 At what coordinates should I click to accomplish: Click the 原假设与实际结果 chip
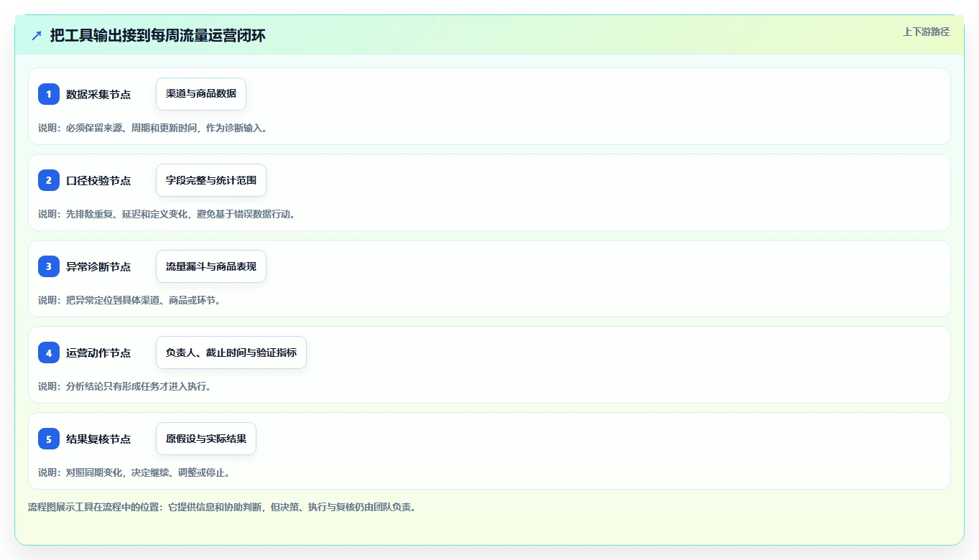pyautogui.click(x=206, y=439)
